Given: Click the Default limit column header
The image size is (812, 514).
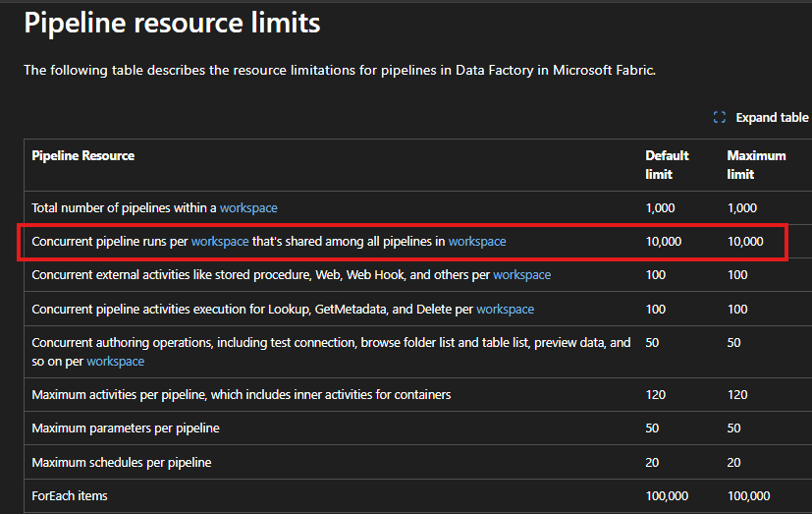Looking at the screenshot, I should (667, 165).
